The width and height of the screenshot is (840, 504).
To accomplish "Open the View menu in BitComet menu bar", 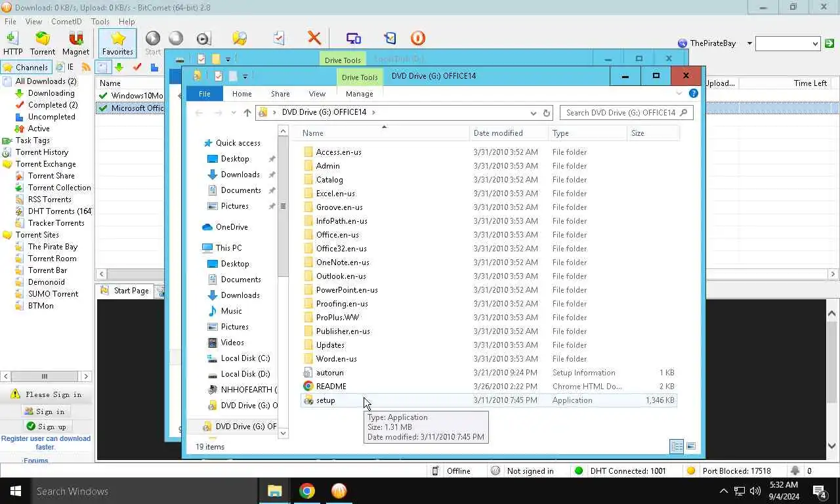I will [x=33, y=22].
